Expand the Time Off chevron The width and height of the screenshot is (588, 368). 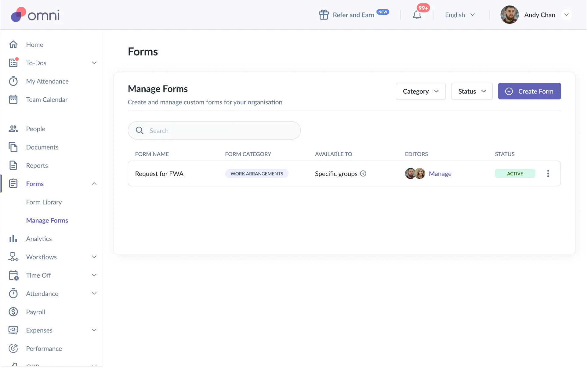(x=94, y=275)
